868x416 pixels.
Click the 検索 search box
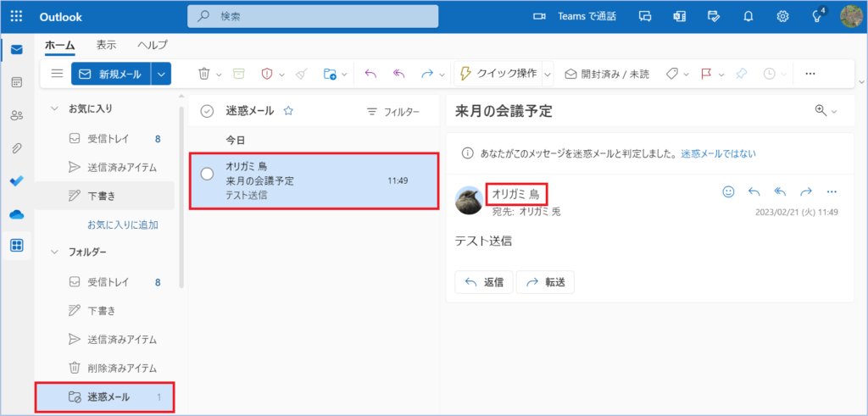(314, 16)
